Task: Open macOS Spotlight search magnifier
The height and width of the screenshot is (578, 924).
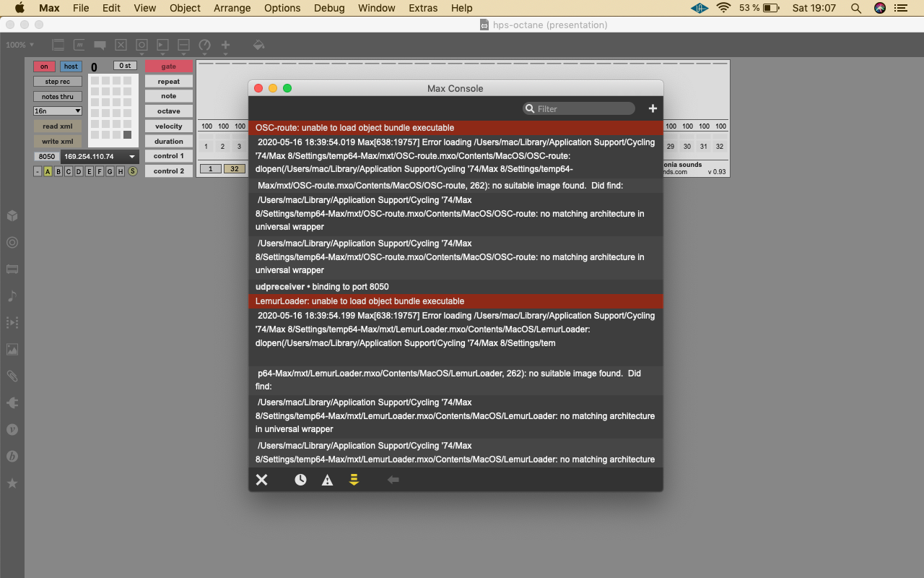Action: coord(855,8)
